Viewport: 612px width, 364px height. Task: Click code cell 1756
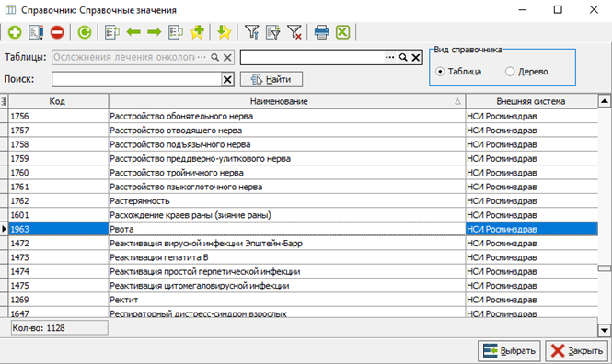click(58, 116)
